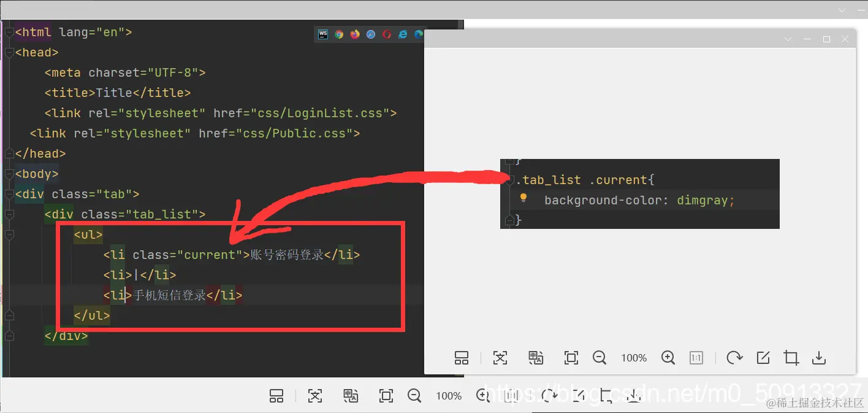Click 100% zoom level in front viewer
Image resolution: width=868 pixels, height=413 pixels.
coord(634,358)
